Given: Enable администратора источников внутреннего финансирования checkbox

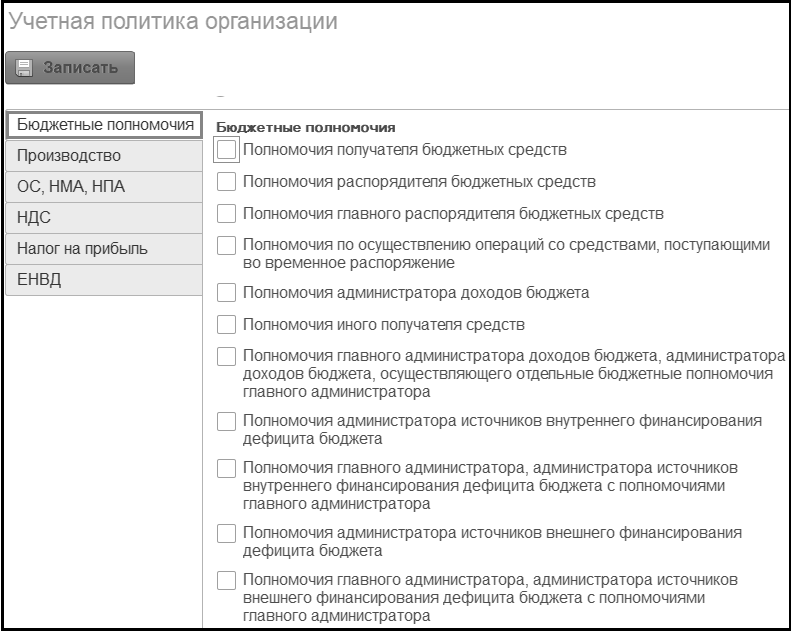Looking at the screenshot, I should pos(227,421).
